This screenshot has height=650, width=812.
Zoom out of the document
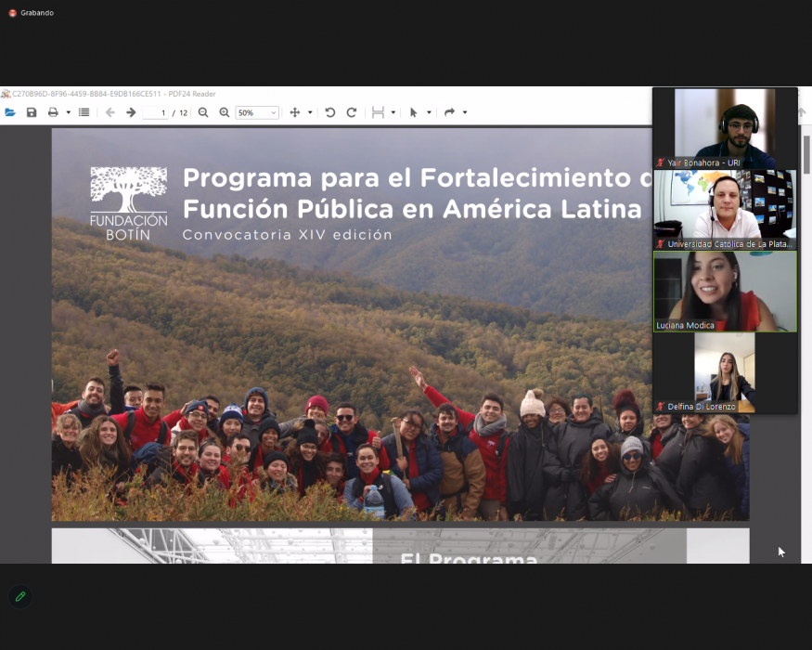[x=203, y=112]
